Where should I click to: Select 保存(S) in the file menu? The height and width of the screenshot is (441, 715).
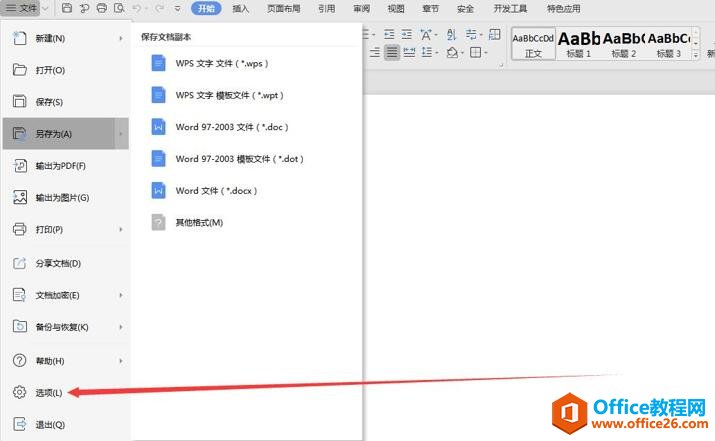pos(66,102)
